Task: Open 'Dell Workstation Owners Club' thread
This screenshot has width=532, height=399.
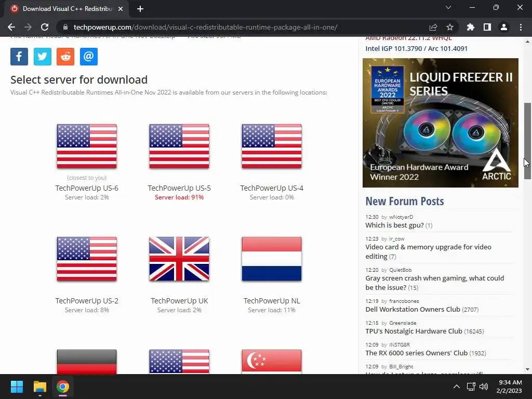Action: [x=413, y=310]
